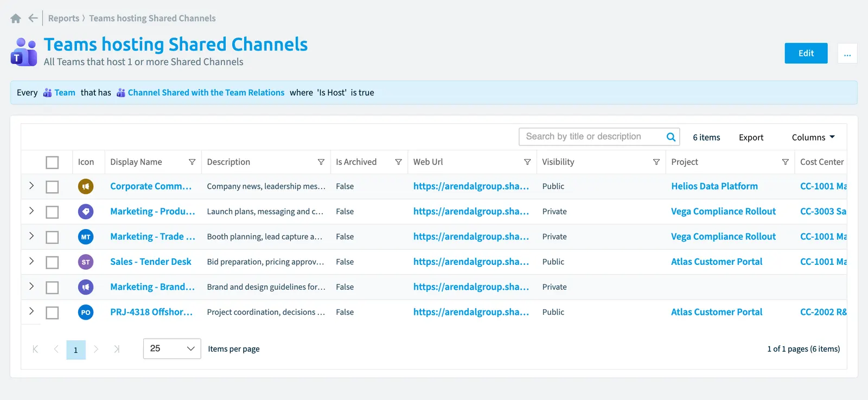Go to the home page icon
This screenshot has width=868, height=400.
[x=16, y=18]
